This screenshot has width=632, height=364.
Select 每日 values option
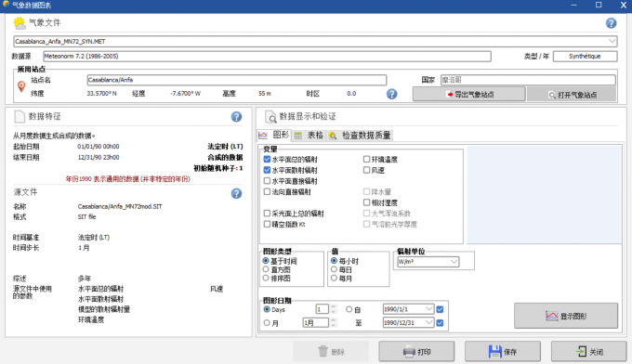[334, 269]
